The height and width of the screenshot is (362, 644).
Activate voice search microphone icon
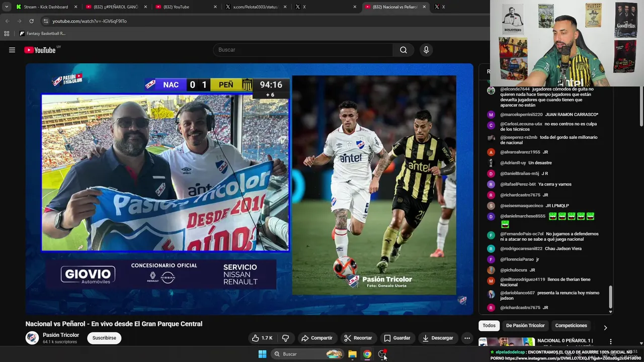(426, 50)
